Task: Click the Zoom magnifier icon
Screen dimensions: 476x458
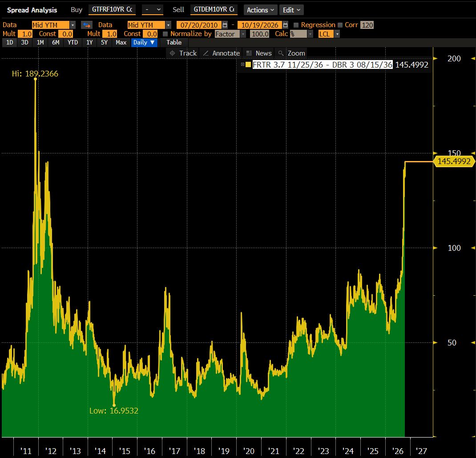Action: [281, 53]
